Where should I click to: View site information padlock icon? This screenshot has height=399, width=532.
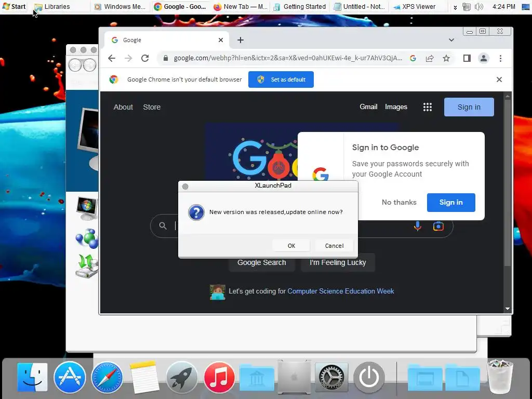166,58
